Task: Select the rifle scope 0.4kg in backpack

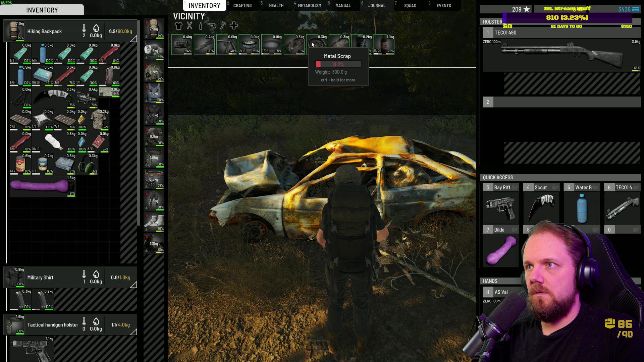Action: pos(87,97)
